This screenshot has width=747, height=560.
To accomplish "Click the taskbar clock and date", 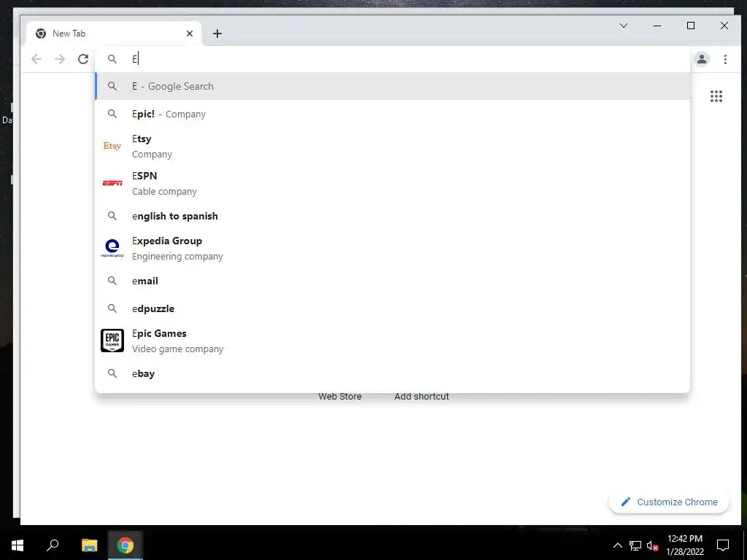I will pos(684,545).
